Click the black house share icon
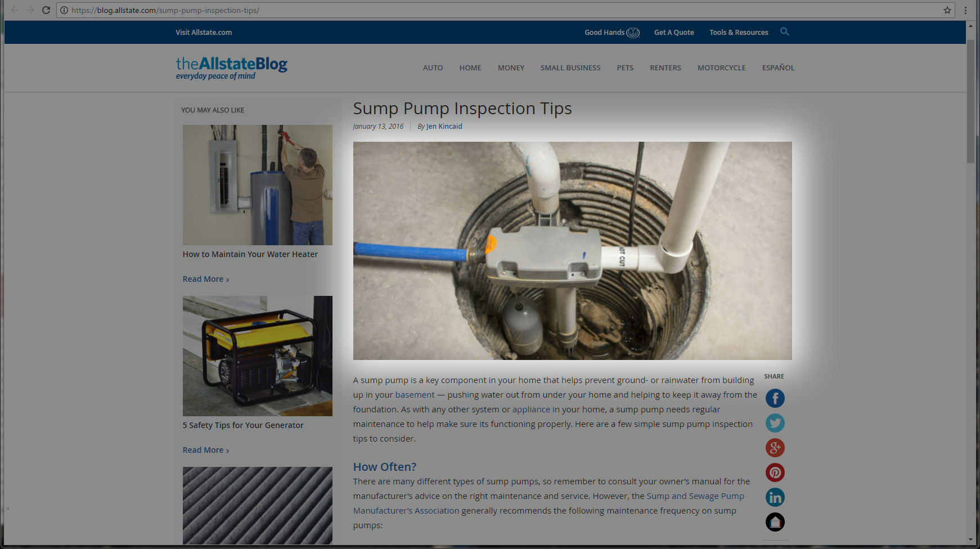The width and height of the screenshot is (980, 549). pos(775,522)
